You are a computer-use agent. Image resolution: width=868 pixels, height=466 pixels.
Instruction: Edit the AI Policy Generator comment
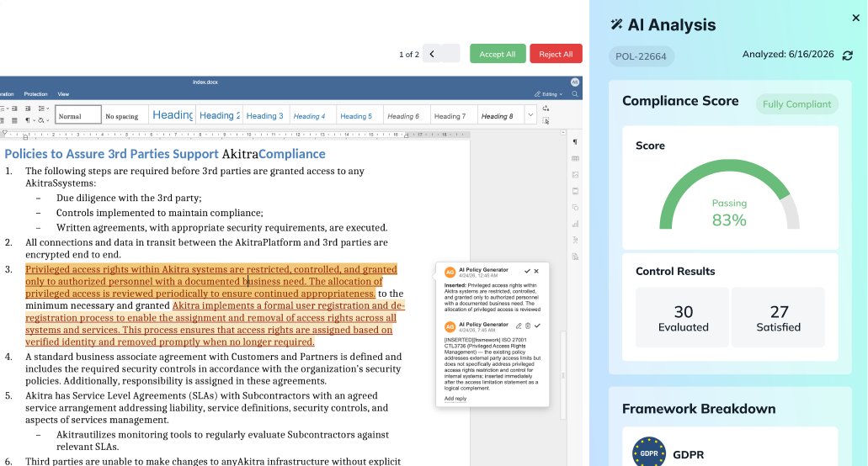(519, 326)
